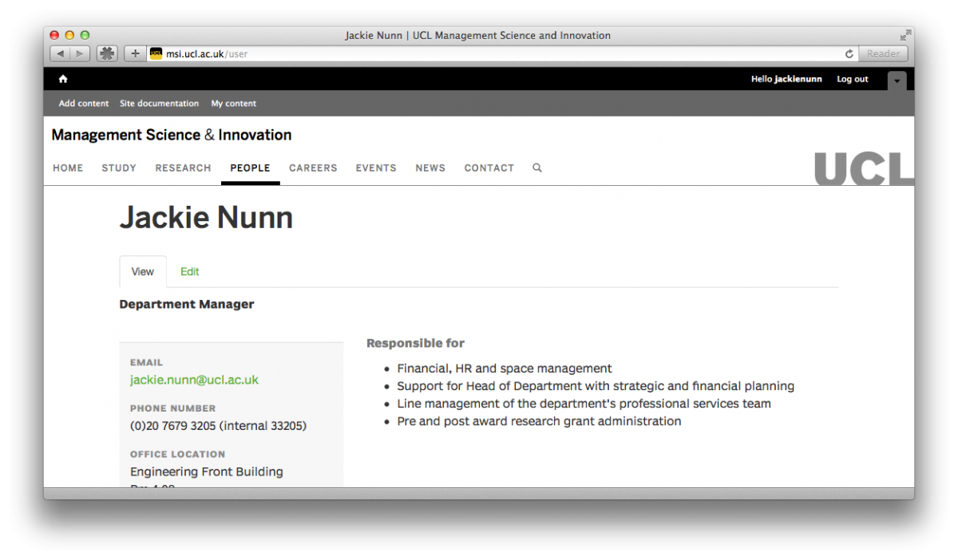
Task: Click the UCL favicon in address bar
Action: pyautogui.click(x=156, y=53)
